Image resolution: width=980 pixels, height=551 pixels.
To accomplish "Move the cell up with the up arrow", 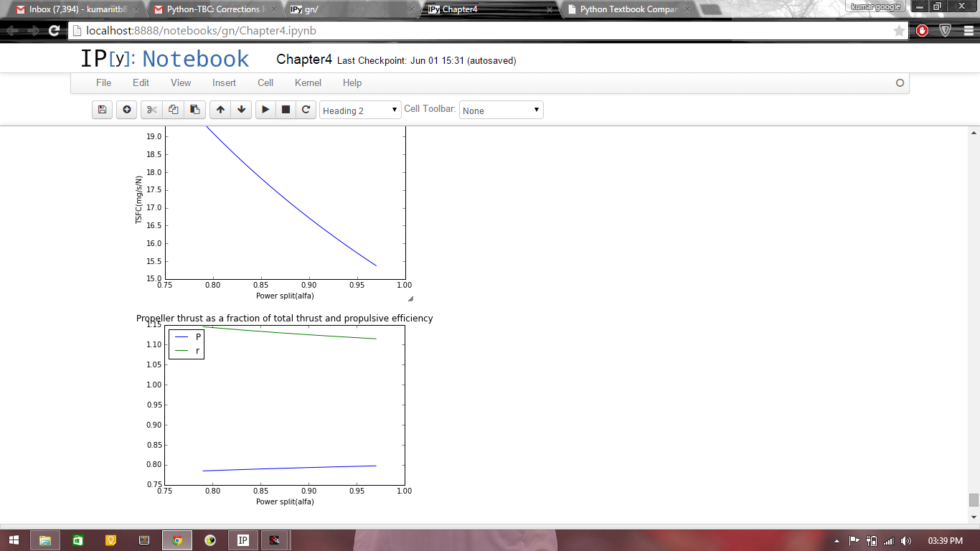I will 220,110.
